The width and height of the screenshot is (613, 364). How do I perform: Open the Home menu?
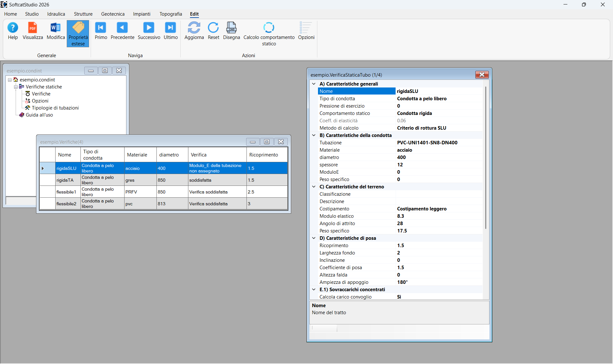pos(11,14)
